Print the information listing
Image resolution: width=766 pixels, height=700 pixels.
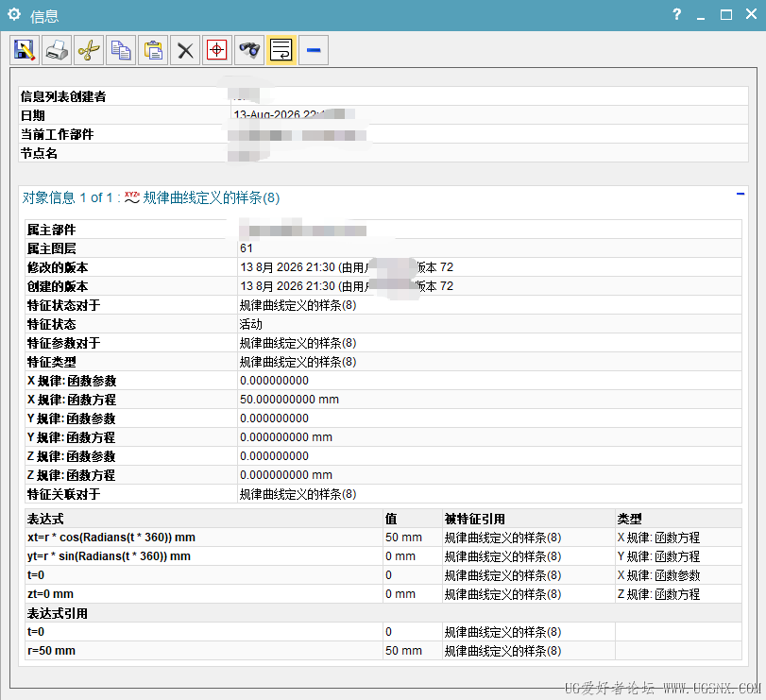(57, 50)
